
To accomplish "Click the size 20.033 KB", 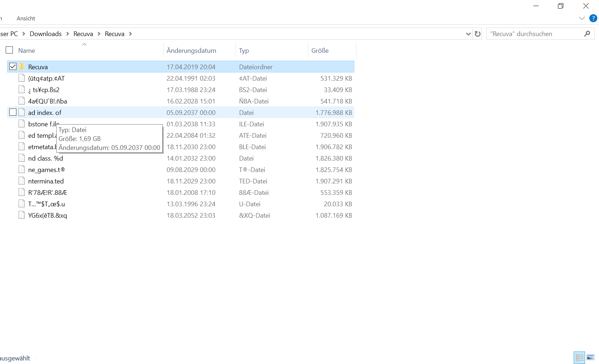I will [338, 204].
